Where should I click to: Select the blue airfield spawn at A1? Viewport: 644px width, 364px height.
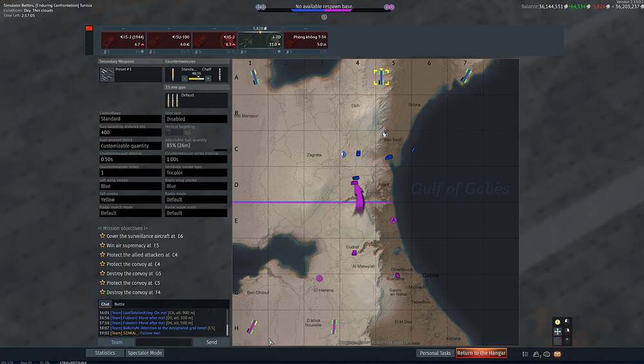(254, 77)
